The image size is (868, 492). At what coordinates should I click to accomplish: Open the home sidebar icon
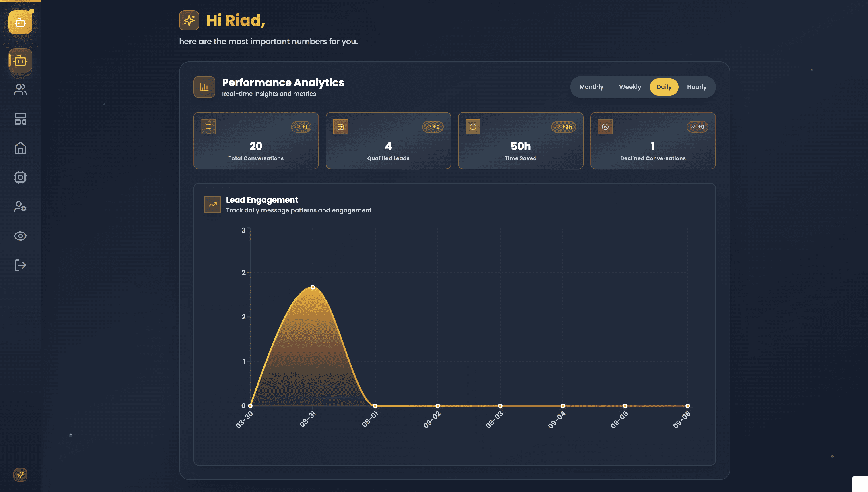pos(20,148)
